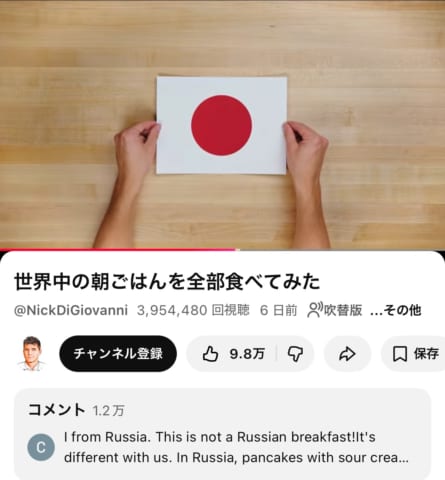Viewport: 445px width, 480px height.
Task: Tap the video showing Japan flag
Action: click(x=222, y=124)
